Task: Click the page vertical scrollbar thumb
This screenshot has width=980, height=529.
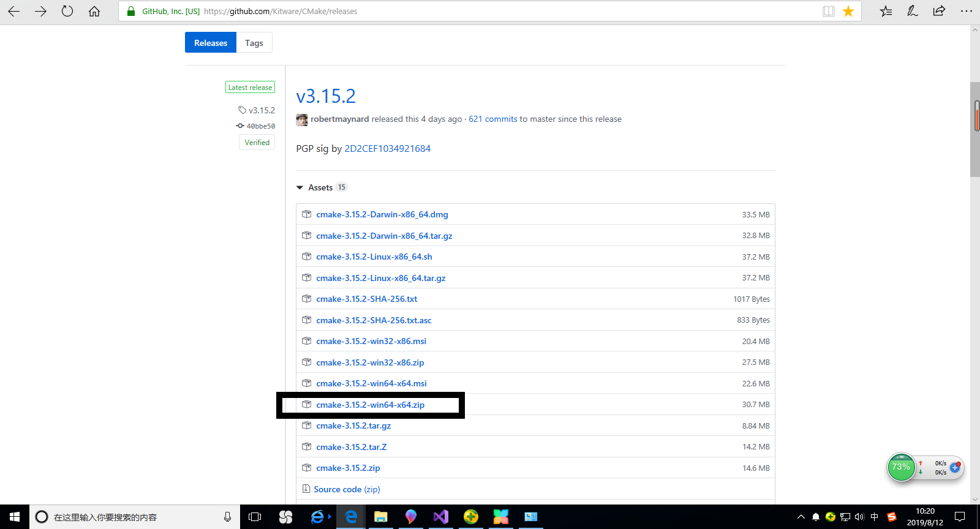Action: (x=975, y=130)
